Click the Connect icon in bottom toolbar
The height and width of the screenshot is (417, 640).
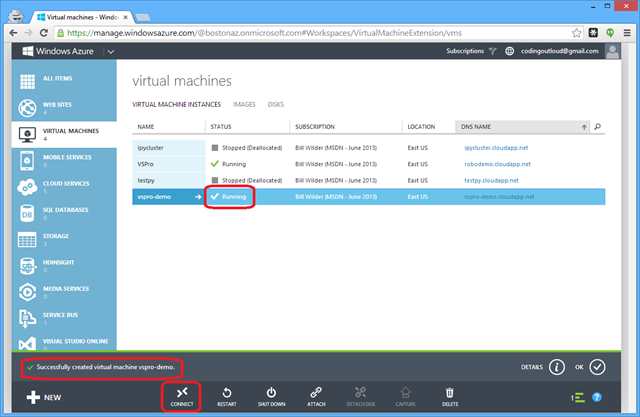click(181, 393)
